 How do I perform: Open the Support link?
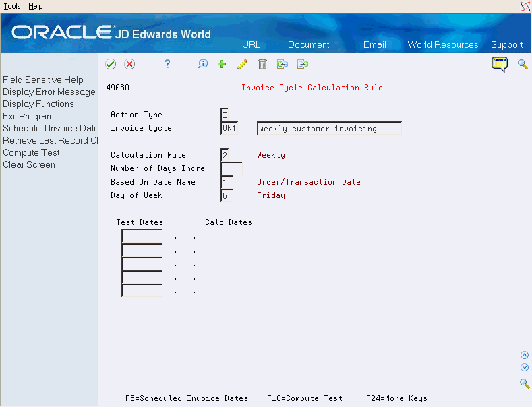point(506,44)
